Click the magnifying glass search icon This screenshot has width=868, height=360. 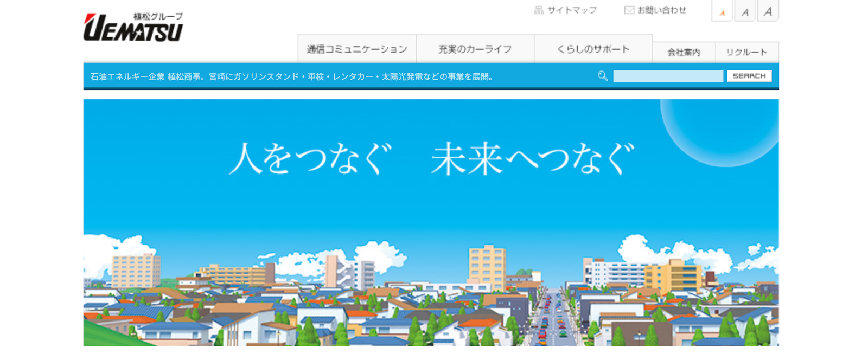pos(603,76)
